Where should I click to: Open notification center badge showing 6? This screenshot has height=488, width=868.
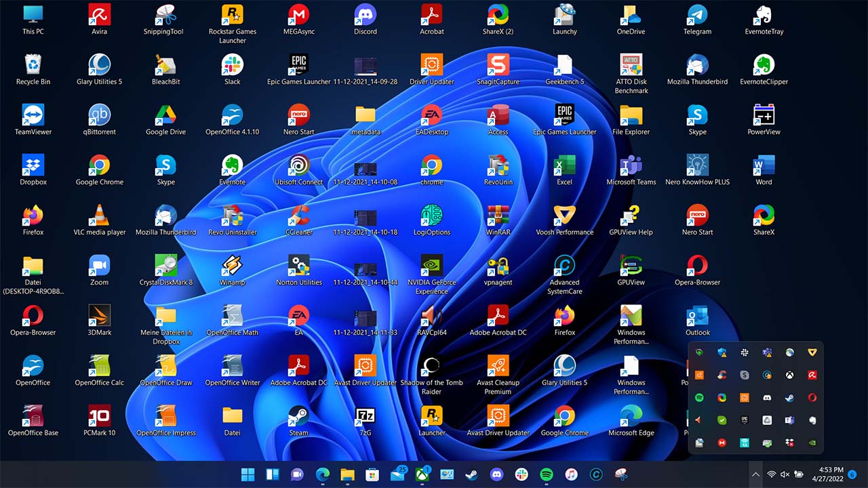[852, 474]
